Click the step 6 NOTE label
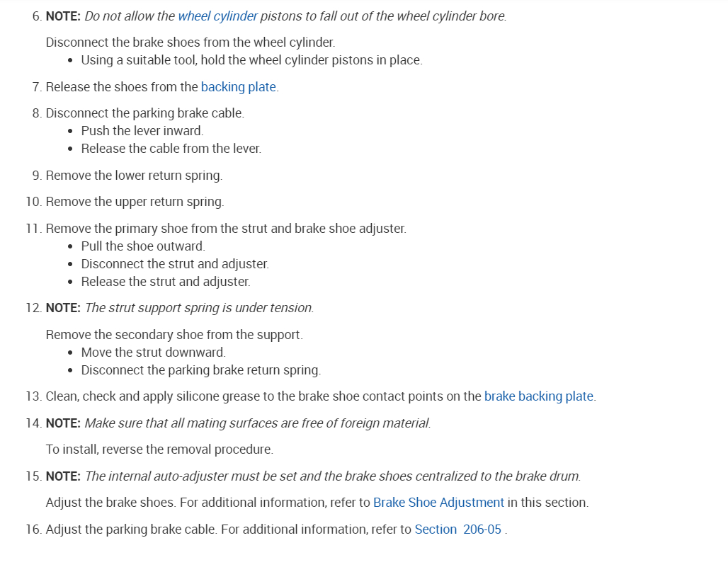The image size is (728, 567). (63, 16)
